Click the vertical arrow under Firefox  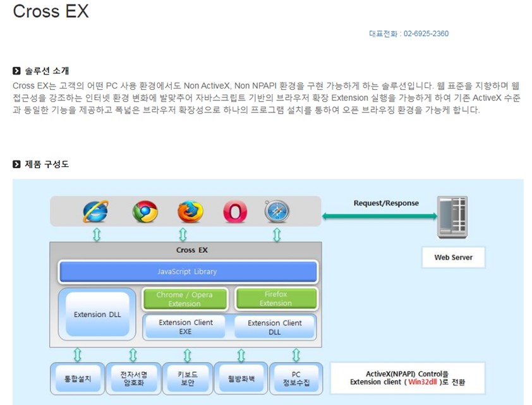pyautogui.click(x=183, y=235)
